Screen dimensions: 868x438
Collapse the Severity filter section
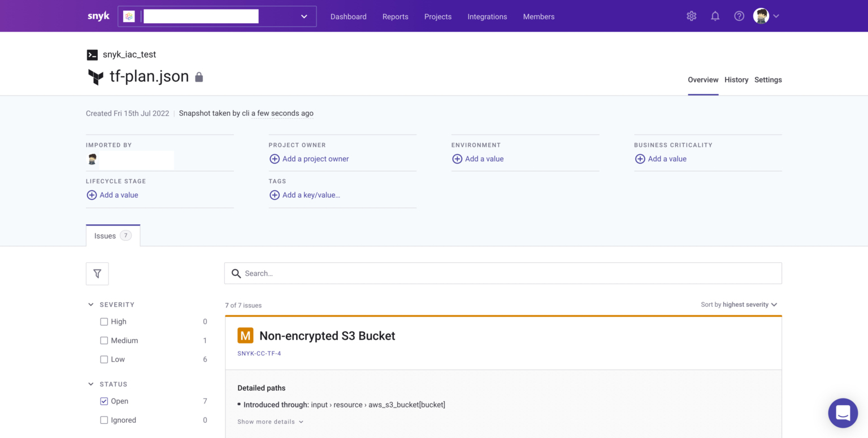coord(91,304)
